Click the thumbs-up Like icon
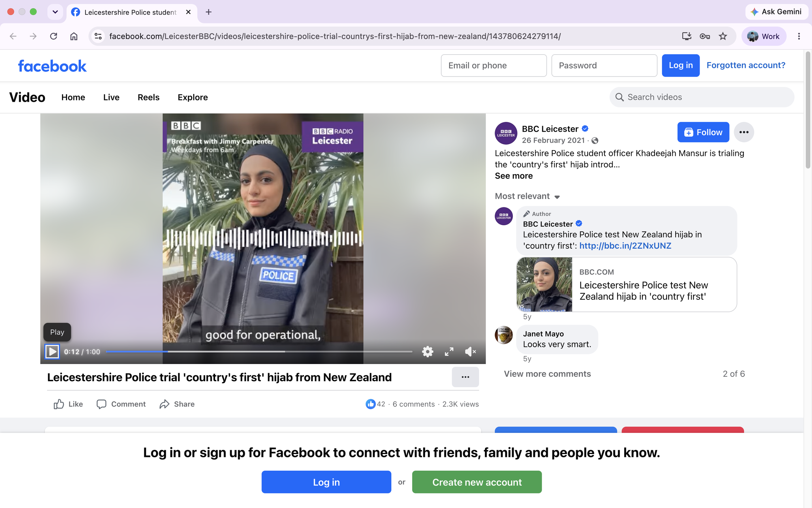The image size is (812, 508). pos(59,404)
